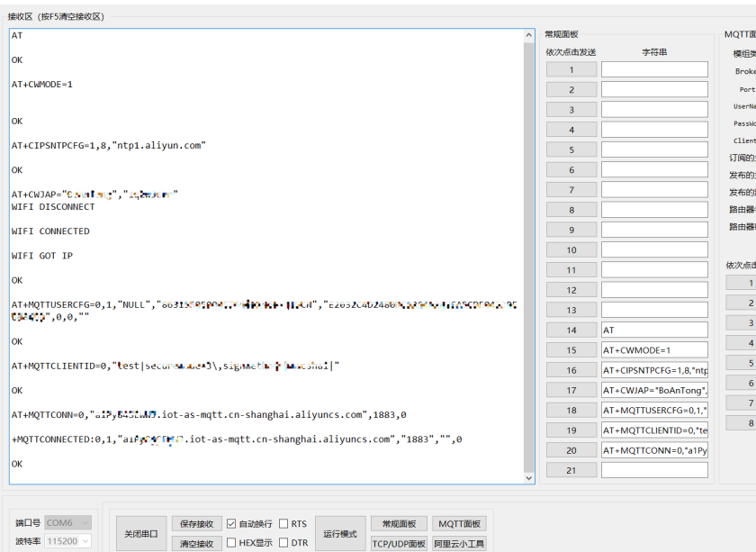Focus string field containing AT+CWMODE=1
The height and width of the screenshot is (552, 756).
pyautogui.click(x=654, y=350)
